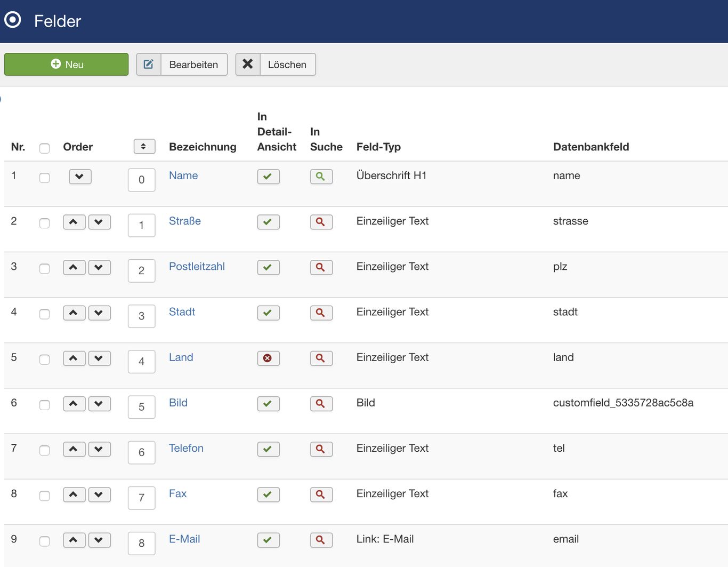Click the Löschen button
The width and height of the screenshot is (728, 567).
click(x=276, y=64)
